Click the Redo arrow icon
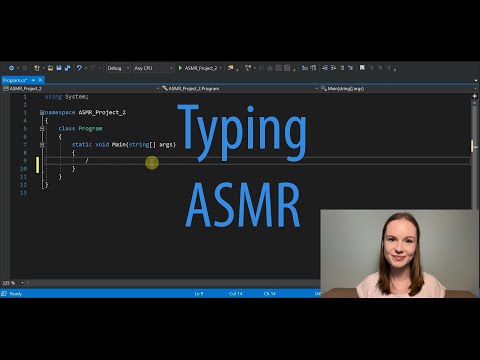 tap(93, 68)
